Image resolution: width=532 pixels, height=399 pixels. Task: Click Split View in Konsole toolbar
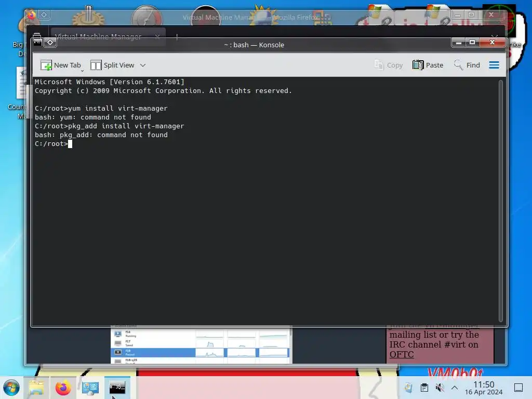point(112,65)
